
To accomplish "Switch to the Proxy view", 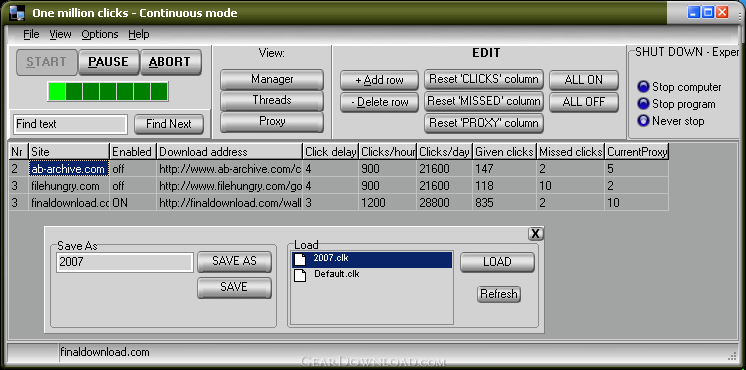I will [272, 122].
